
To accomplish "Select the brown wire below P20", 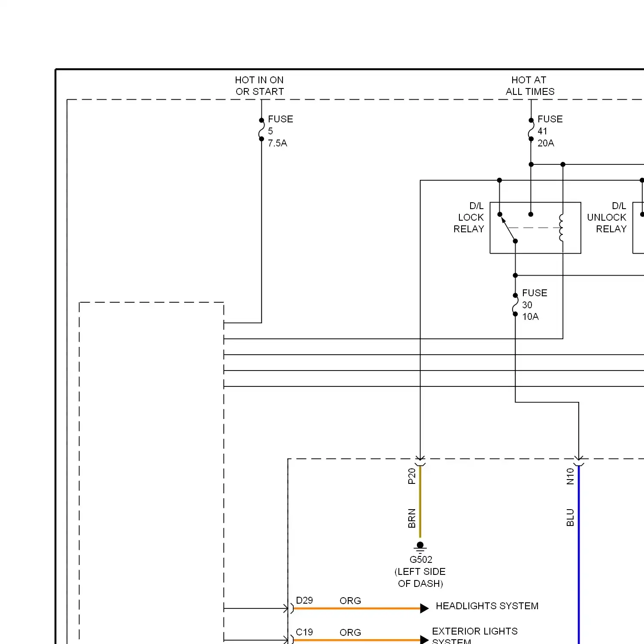I will pos(420,501).
